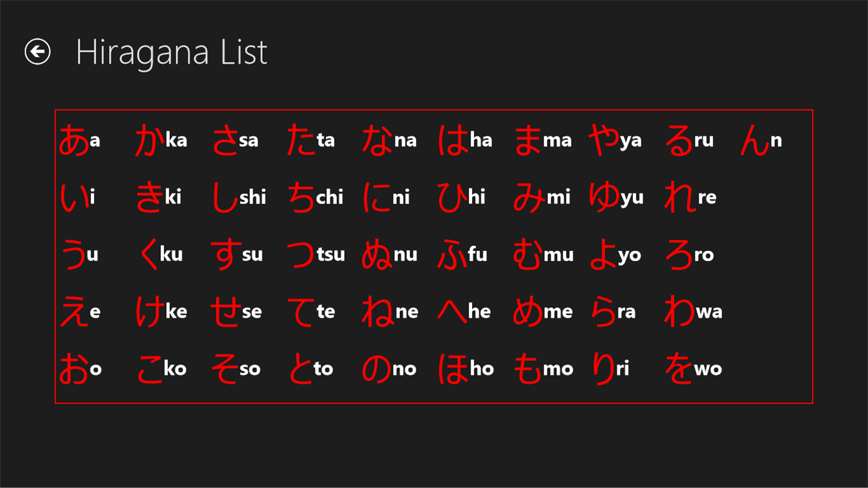This screenshot has height=488, width=868.
Task: Click the 'ri' hiragana character
Action: (603, 369)
